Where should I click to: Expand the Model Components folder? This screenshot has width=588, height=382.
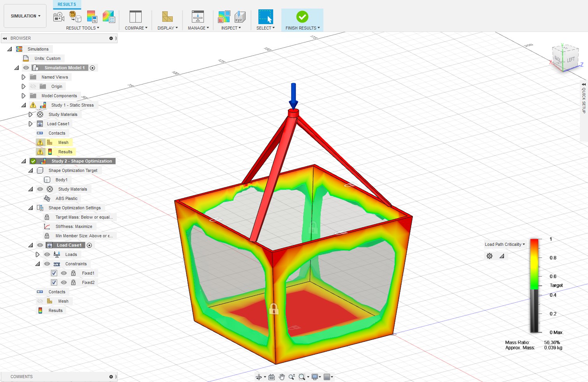(x=24, y=96)
